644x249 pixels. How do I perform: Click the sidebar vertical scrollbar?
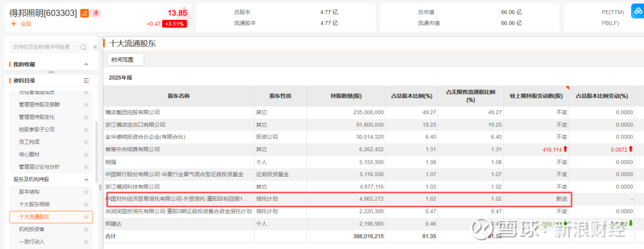[x=97, y=152]
